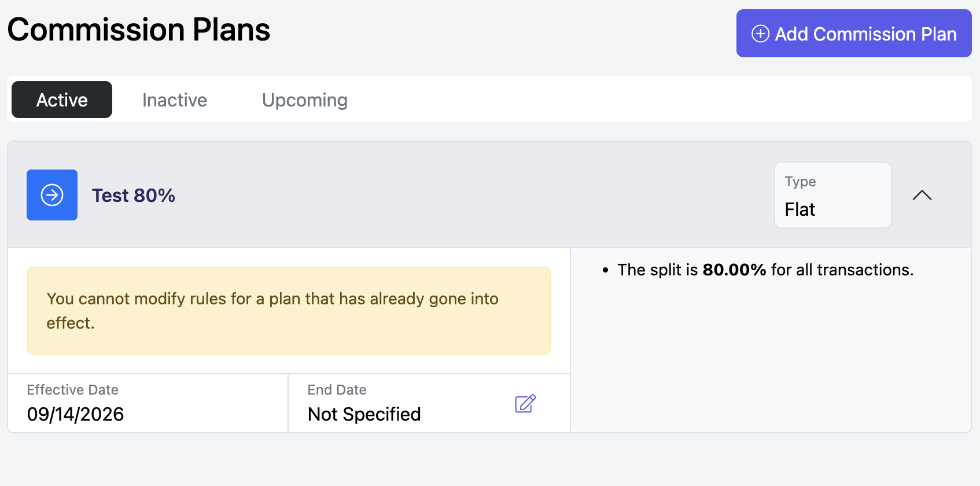
Task: Click the Type Flat box
Action: [833, 195]
